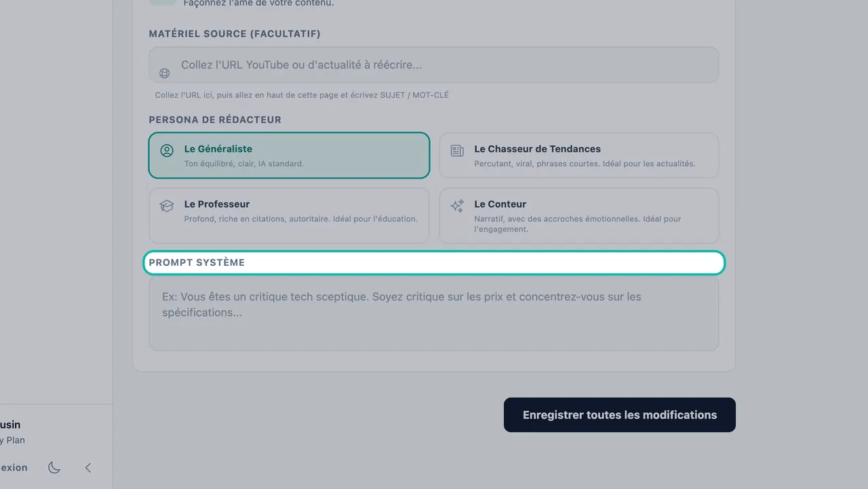
Task: Click the logout link in sidebar bottom
Action: click(14, 467)
